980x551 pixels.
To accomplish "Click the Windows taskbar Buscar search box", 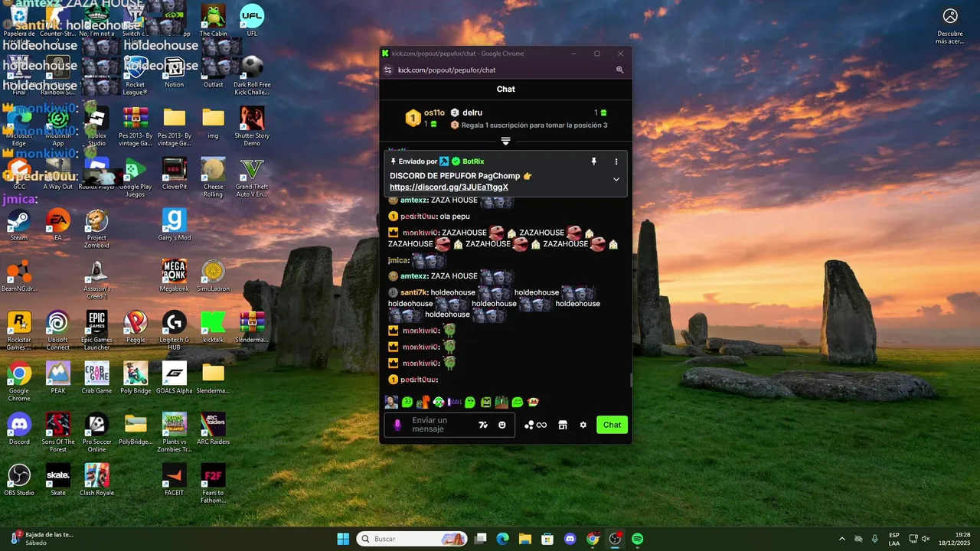I will coord(413,539).
